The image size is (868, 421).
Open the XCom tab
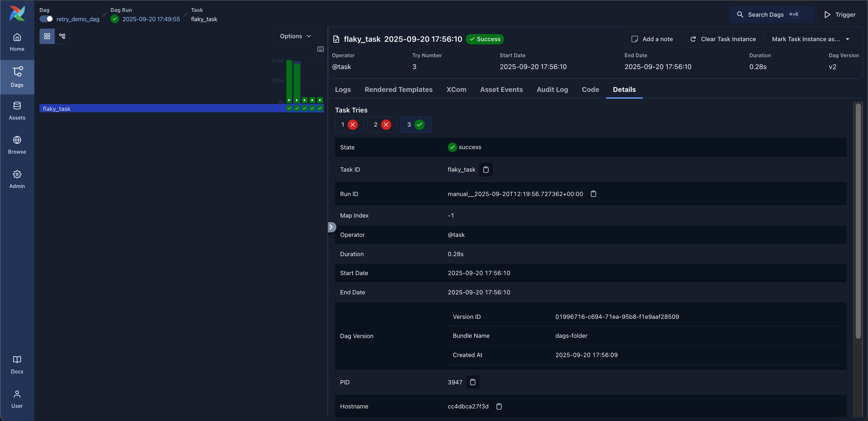456,89
